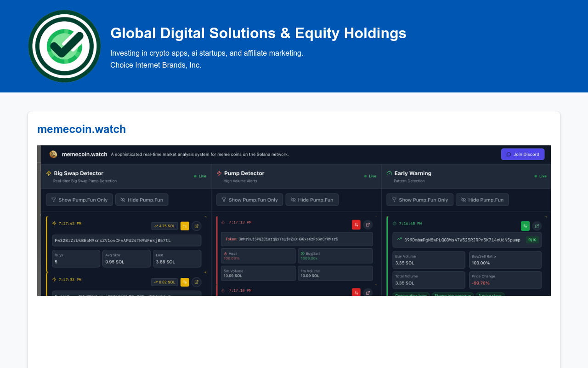Click the Buys 5 stat box
The width and height of the screenshot is (588, 368).
point(76,259)
